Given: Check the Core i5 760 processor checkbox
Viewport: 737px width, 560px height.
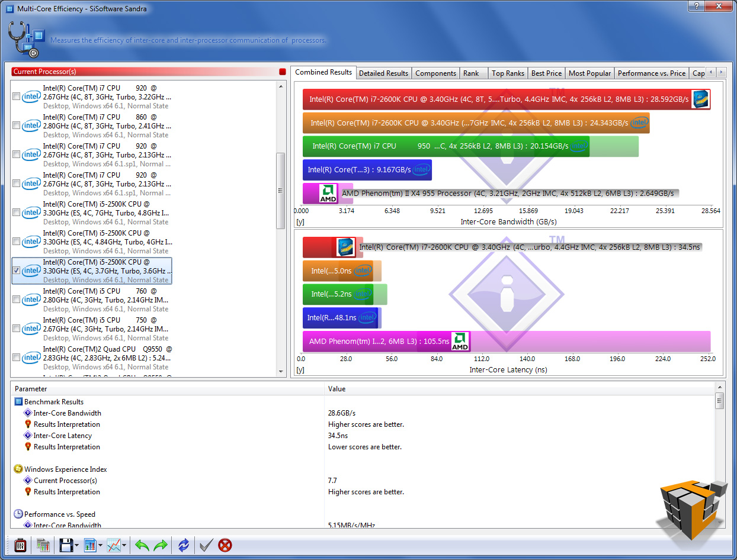Looking at the screenshot, I should (x=16, y=300).
